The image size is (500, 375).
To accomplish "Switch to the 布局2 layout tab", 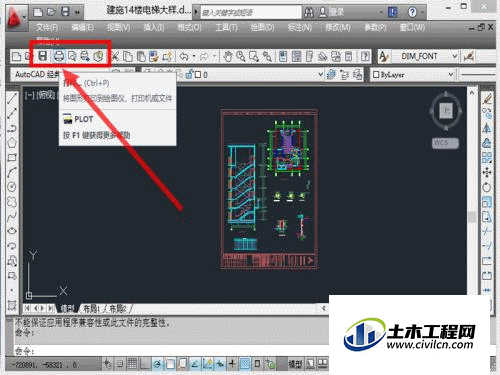I will coord(118,309).
